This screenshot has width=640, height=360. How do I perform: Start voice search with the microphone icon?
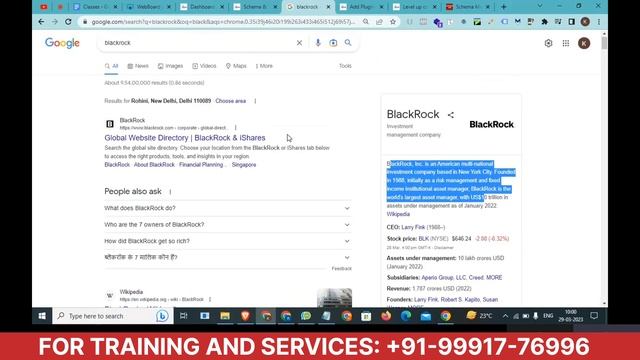point(318,43)
